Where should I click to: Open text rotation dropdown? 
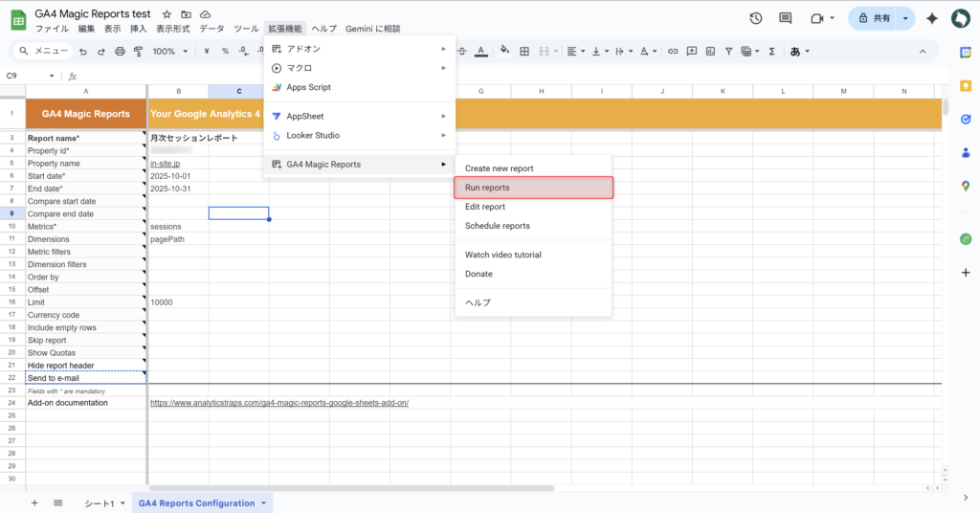pyautogui.click(x=648, y=52)
